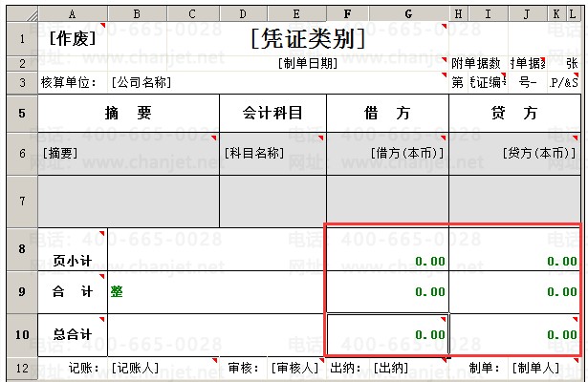The height and width of the screenshot is (382, 588).
Task: Click the 合计 debit 0.00 cell
Action: [x=388, y=292]
